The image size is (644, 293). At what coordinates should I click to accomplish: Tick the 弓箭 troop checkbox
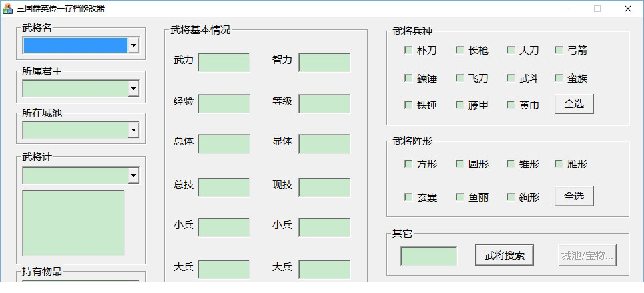click(559, 50)
